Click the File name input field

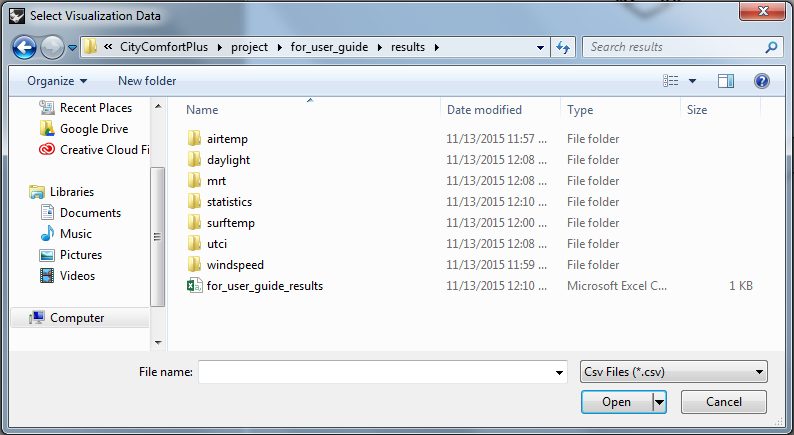click(x=382, y=372)
